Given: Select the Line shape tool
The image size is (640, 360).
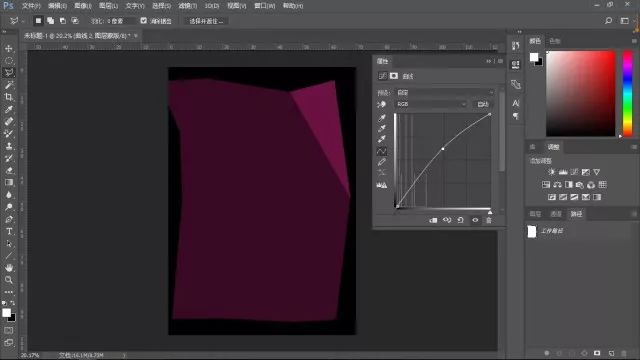Looking at the screenshot, I should pos(9,256).
